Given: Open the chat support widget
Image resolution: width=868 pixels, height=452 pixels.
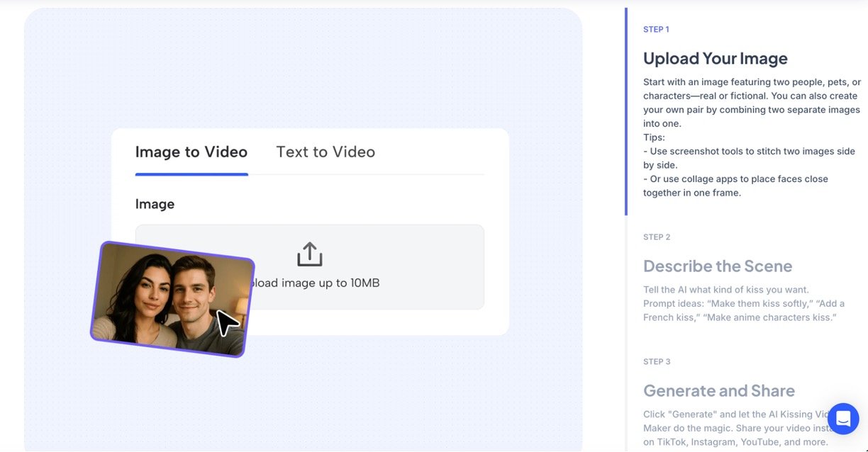Looking at the screenshot, I should [842, 419].
